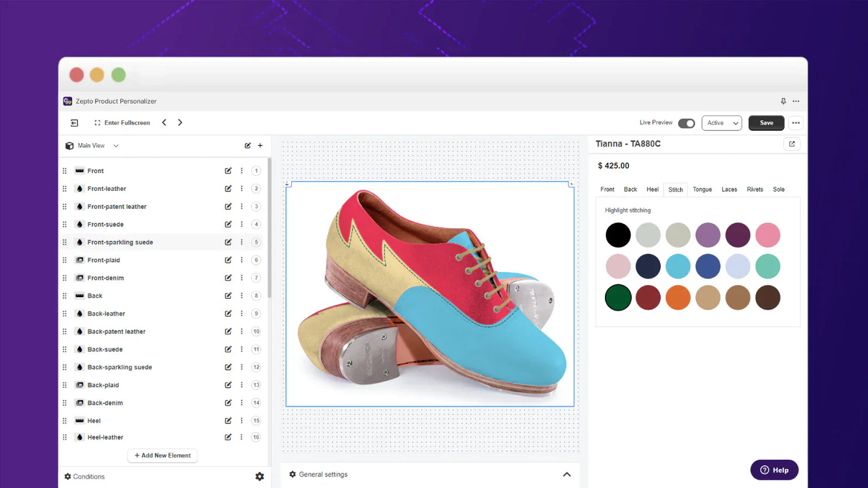Select the orange stitching color swatch

click(678, 298)
